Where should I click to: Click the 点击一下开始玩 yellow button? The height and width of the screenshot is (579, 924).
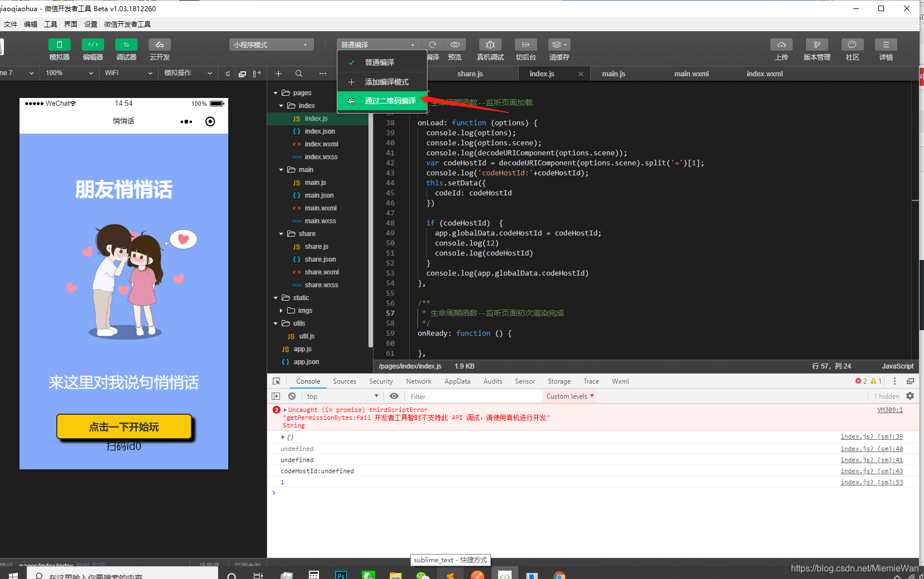124,427
